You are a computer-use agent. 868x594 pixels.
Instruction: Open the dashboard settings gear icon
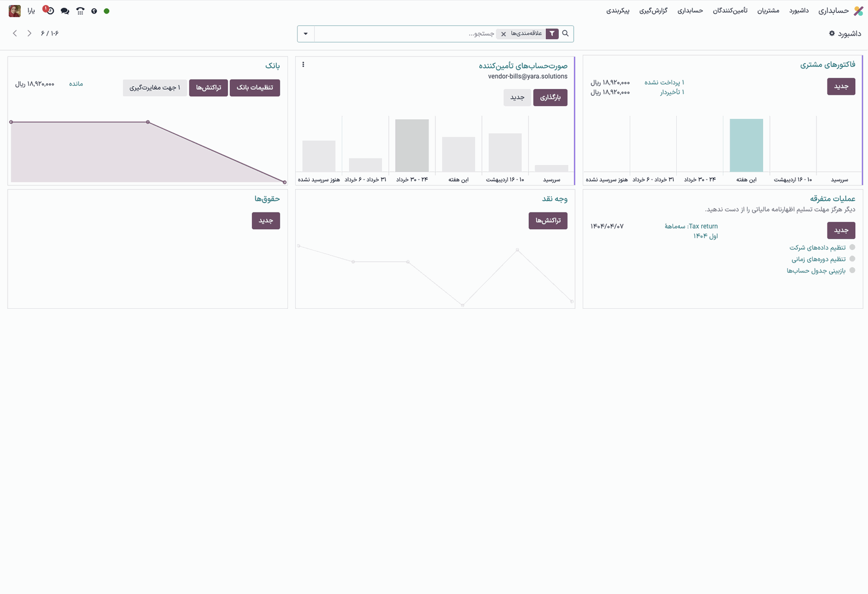[x=832, y=33]
